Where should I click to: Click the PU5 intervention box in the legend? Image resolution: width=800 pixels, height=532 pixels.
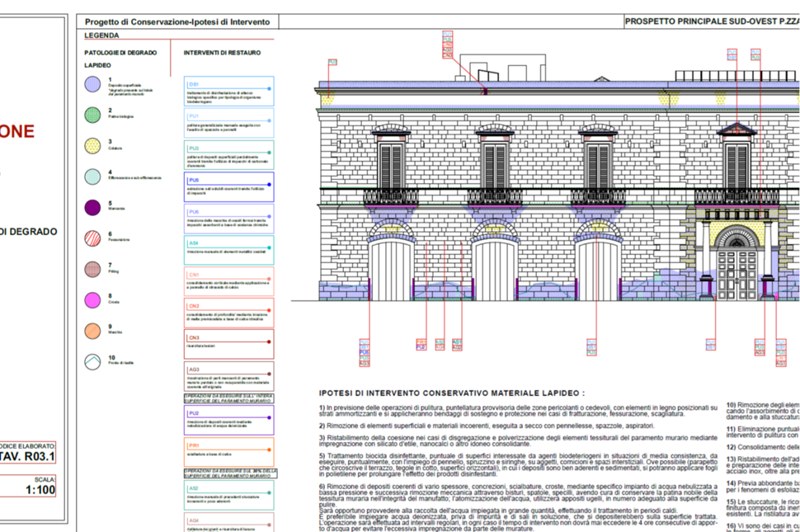pyautogui.click(x=228, y=186)
